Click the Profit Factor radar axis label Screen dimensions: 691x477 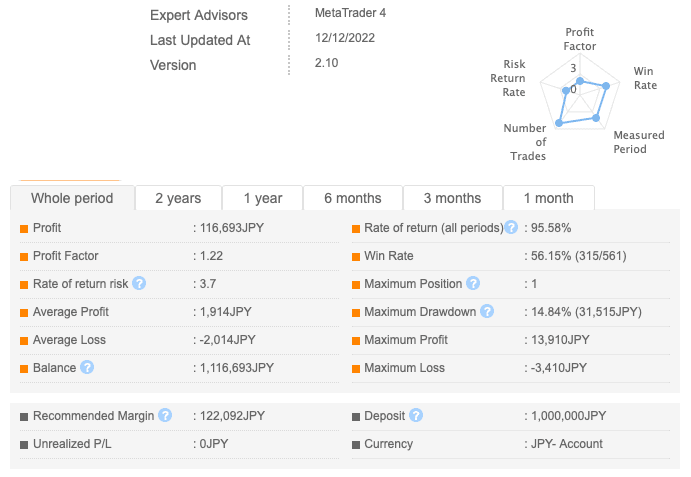pyautogui.click(x=579, y=39)
